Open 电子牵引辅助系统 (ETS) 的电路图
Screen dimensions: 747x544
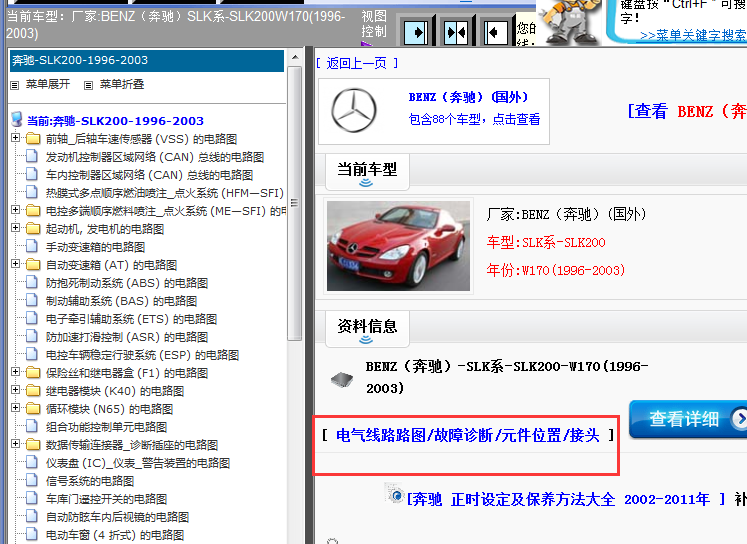point(131,319)
